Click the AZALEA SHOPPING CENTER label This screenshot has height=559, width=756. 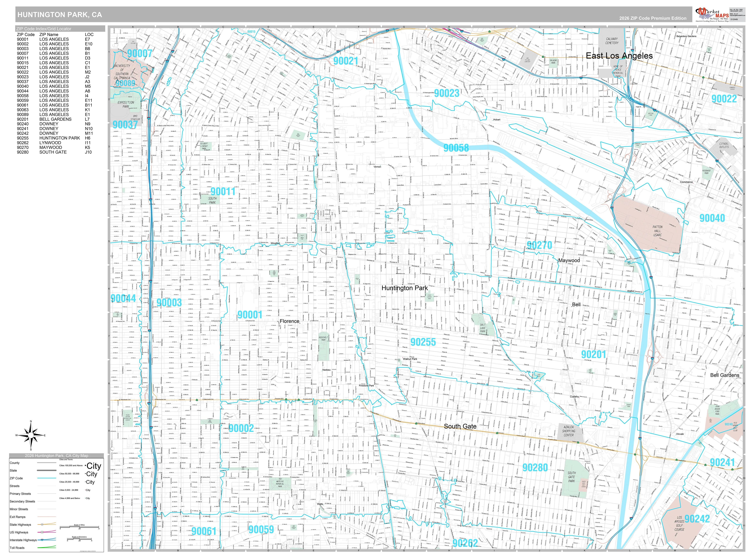tap(569, 431)
